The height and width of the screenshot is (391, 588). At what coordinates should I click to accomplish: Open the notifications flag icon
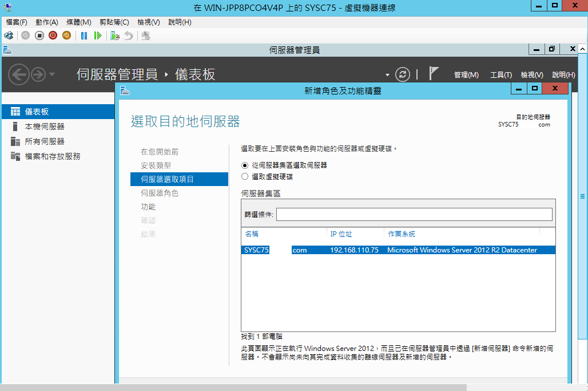click(434, 73)
